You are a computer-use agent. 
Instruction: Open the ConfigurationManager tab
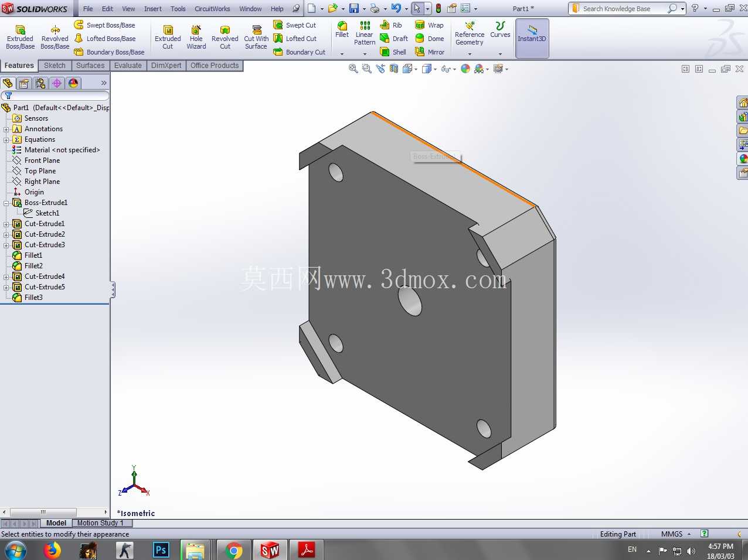coord(40,83)
